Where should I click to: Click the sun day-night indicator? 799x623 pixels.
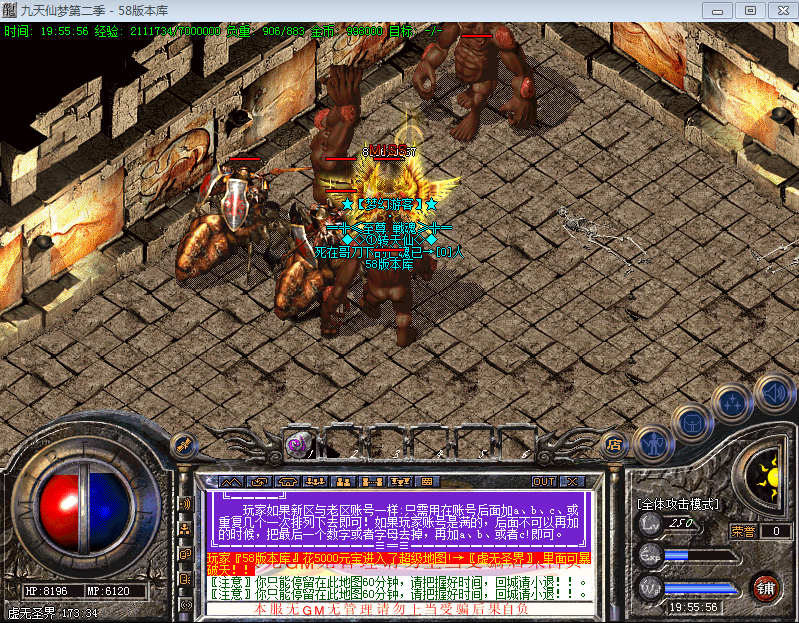769,477
